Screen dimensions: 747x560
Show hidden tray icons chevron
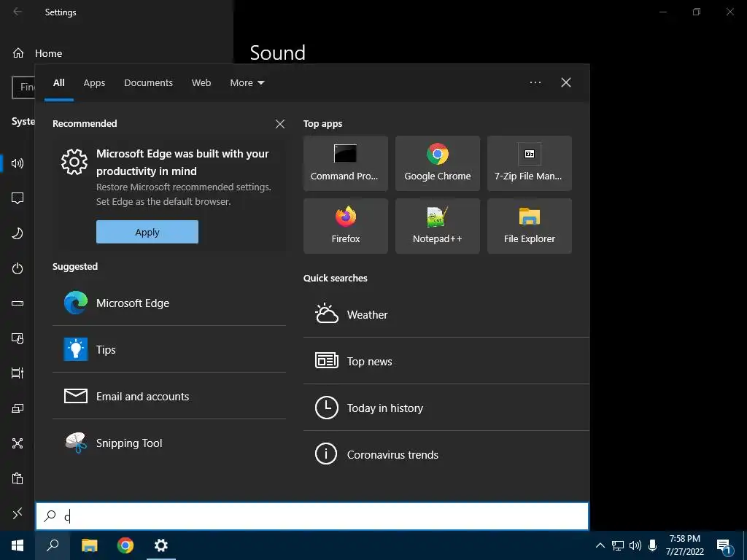[600, 545]
